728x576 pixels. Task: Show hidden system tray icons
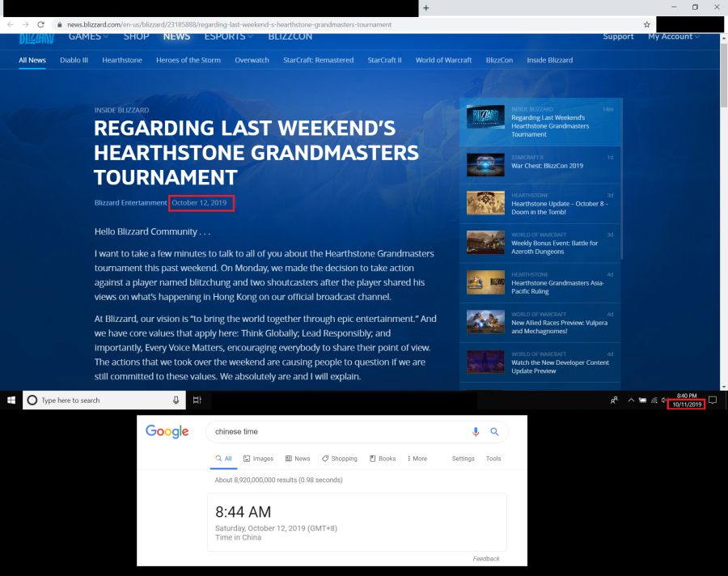coord(631,400)
